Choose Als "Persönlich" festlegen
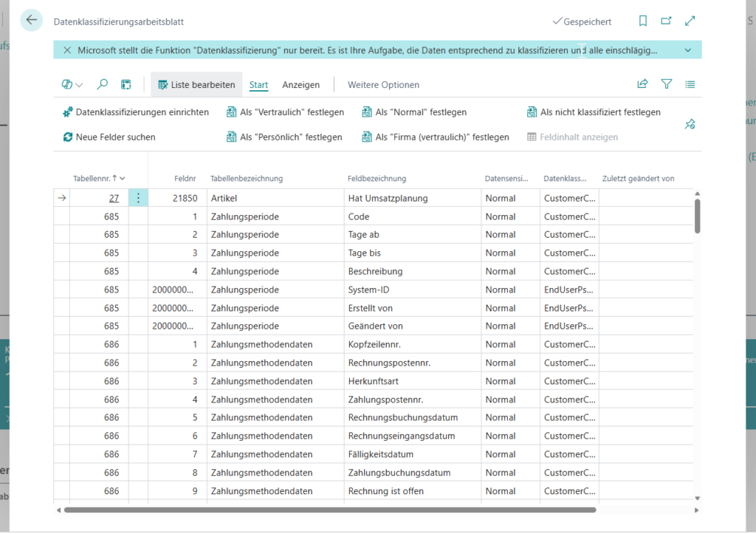Viewport: 756px width, 534px height. click(284, 137)
